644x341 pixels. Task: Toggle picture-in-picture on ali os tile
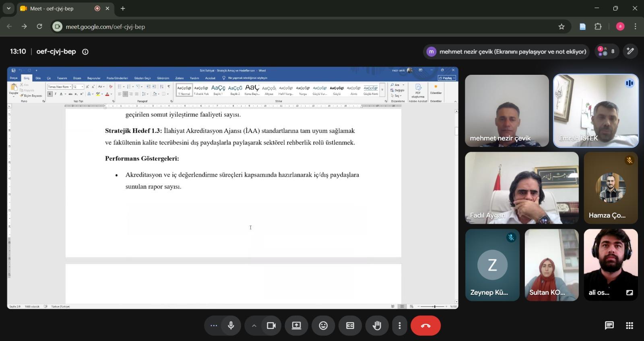click(x=630, y=292)
